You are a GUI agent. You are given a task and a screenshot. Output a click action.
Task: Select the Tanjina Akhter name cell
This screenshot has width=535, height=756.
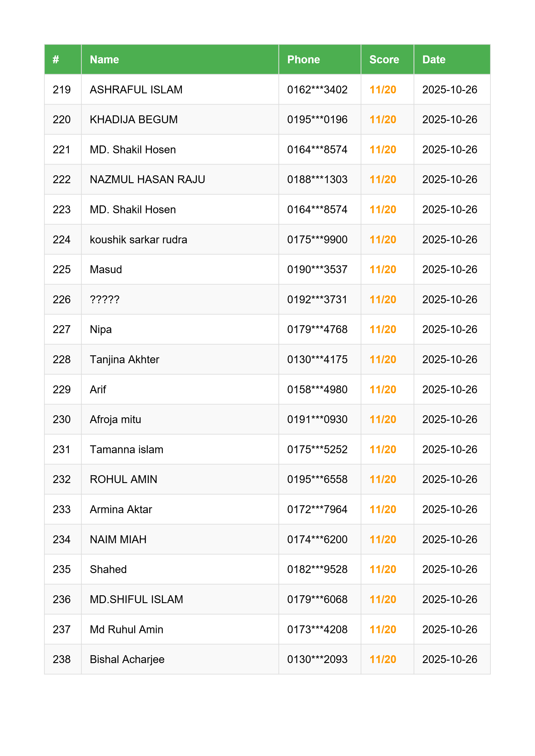coord(124,359)
